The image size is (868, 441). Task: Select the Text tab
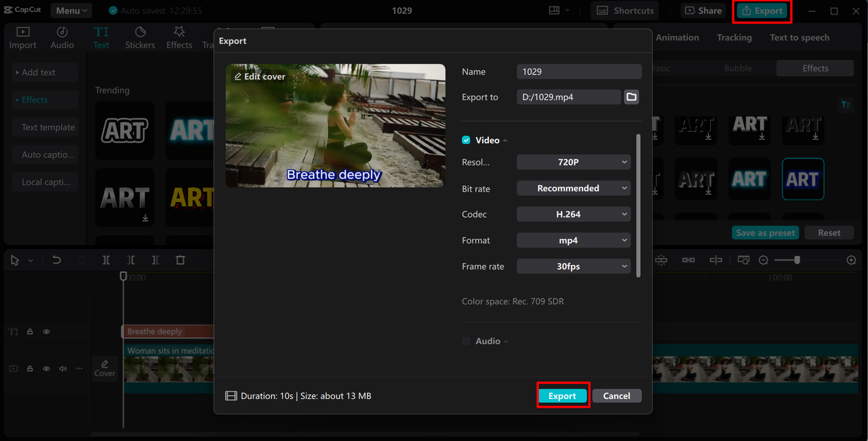(101, 38)
